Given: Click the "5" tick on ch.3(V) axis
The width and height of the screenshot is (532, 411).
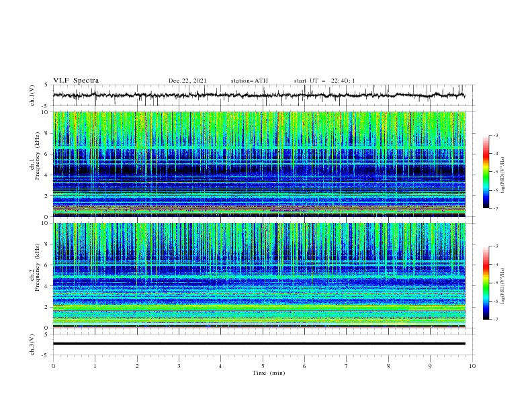Looking at the screenshot, I should click(x=46, y=334).
